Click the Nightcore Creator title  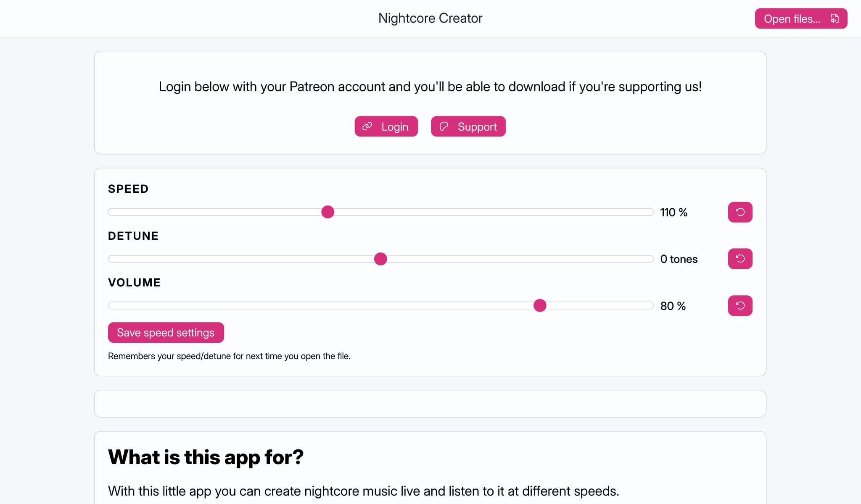click(430, 18)
